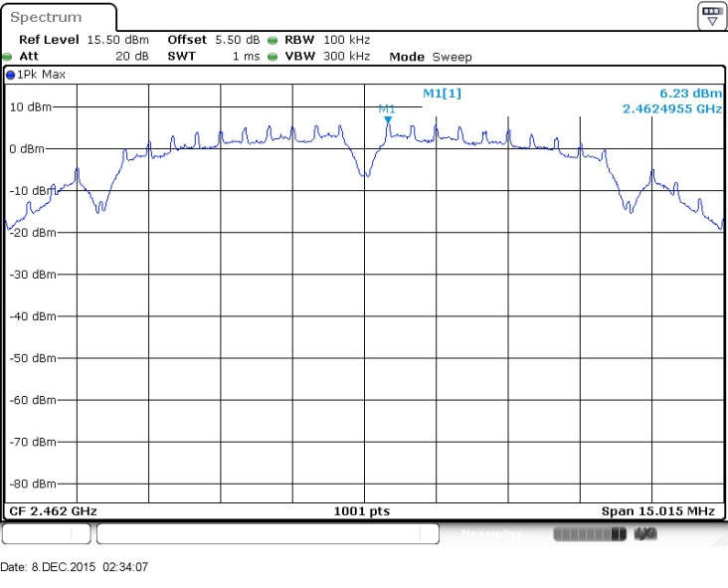
Task: Click the M1[1] marker readout label
Action: click(442, 94)
